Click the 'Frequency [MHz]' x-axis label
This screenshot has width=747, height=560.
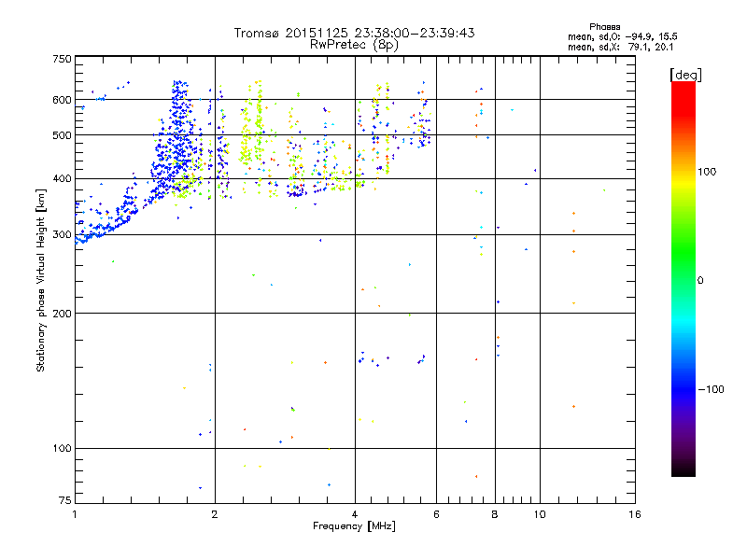[x=354, y=526]
